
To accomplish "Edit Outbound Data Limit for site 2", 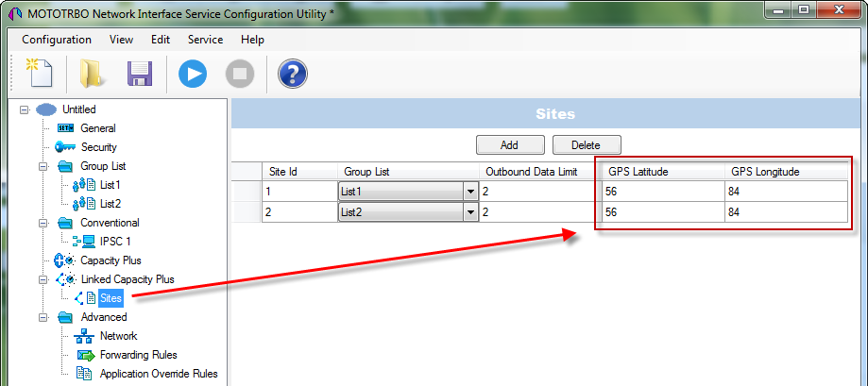I will (540, 212).
